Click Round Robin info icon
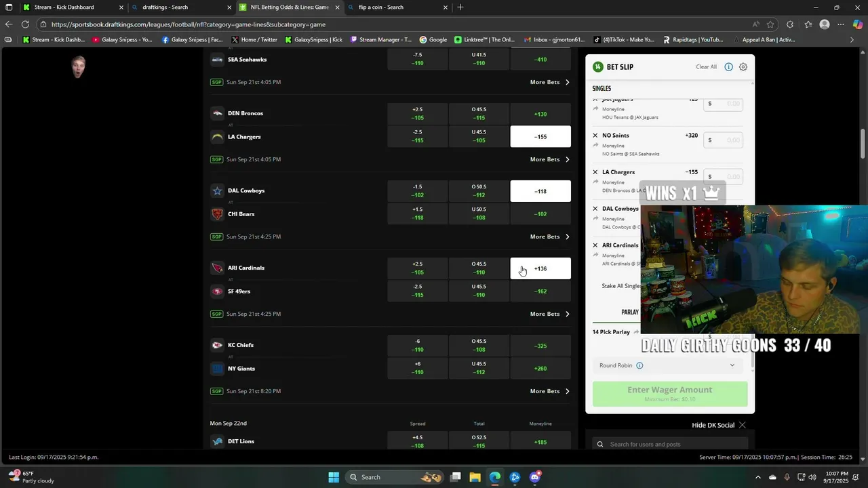 639,365
